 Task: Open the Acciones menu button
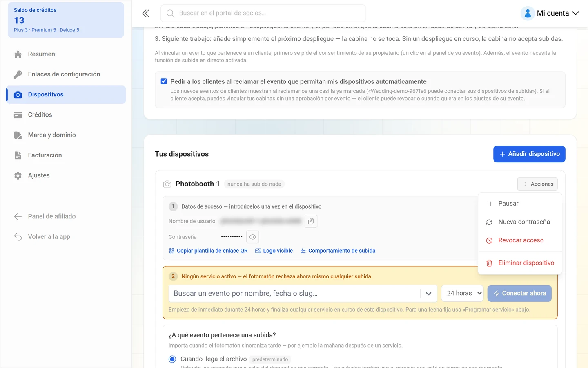click(x=537, y=184)
